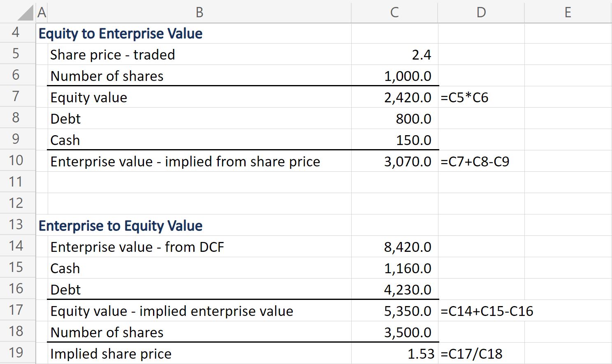The height and width of the screenshot is (364, 612).
Task: Select the enterprise value cell showing 3,070.0
Action: coord(408,162)
